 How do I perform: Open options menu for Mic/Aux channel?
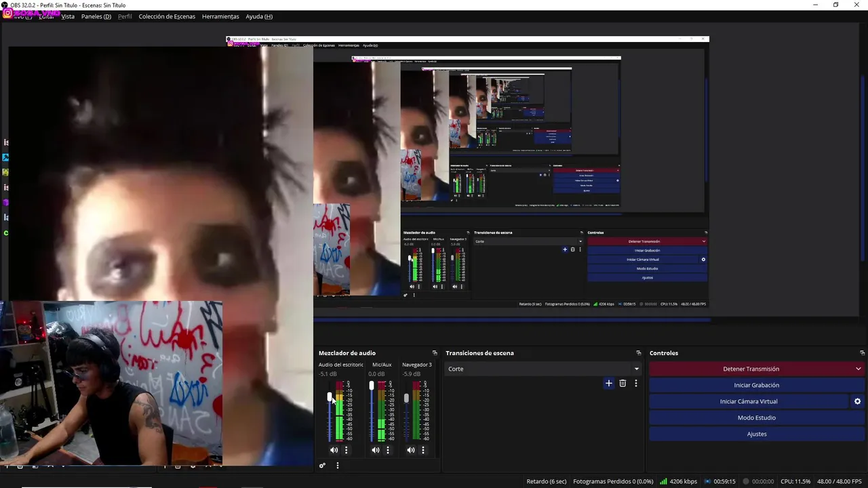388,450
